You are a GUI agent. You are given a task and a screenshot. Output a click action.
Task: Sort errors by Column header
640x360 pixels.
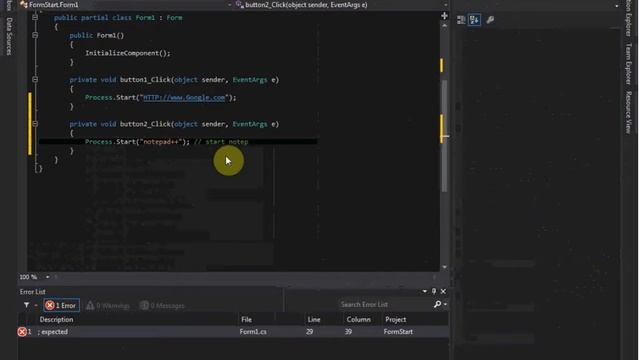pos(359,320)
